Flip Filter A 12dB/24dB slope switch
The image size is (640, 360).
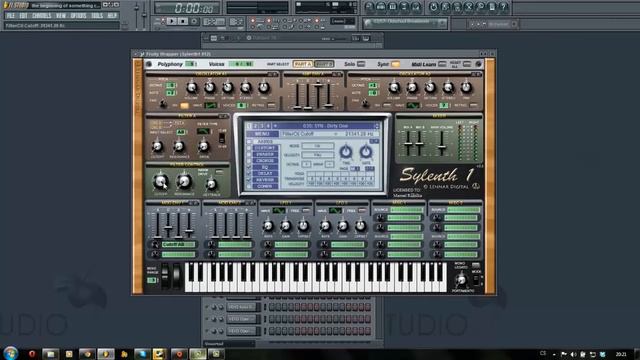[222, 138]
